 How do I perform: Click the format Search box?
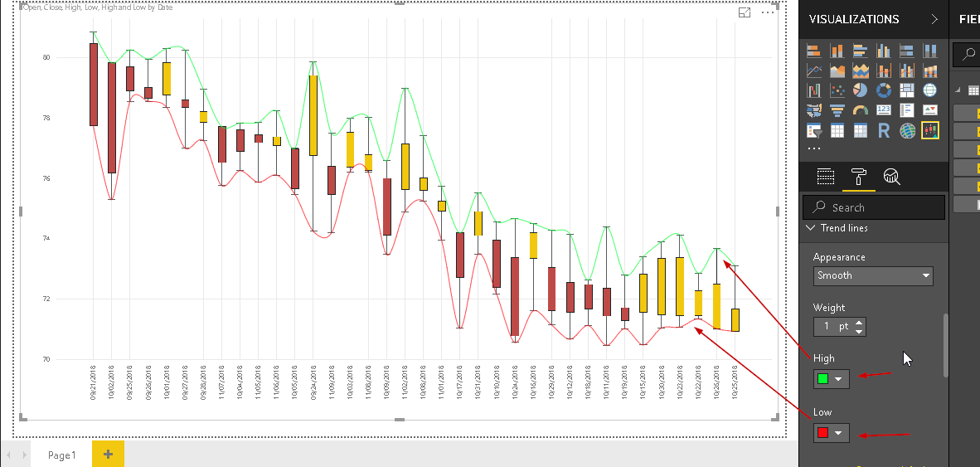[x=874, y=207]
